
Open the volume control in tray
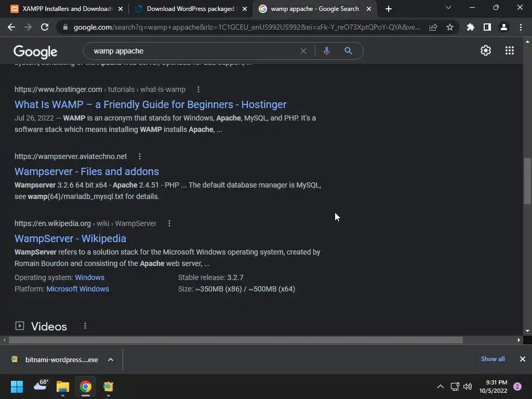[468, 387]
